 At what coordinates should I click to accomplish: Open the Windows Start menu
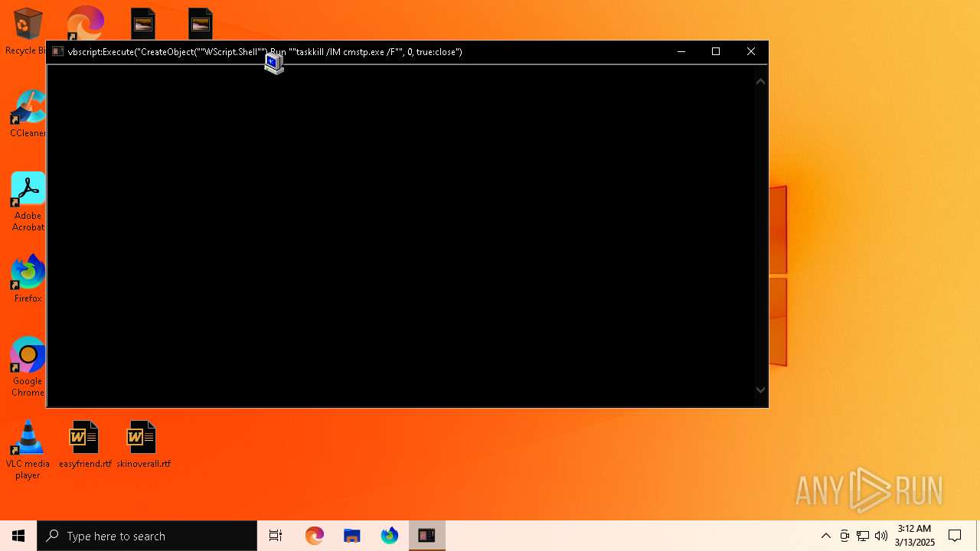pyautogui.click(x=18, y=536)
